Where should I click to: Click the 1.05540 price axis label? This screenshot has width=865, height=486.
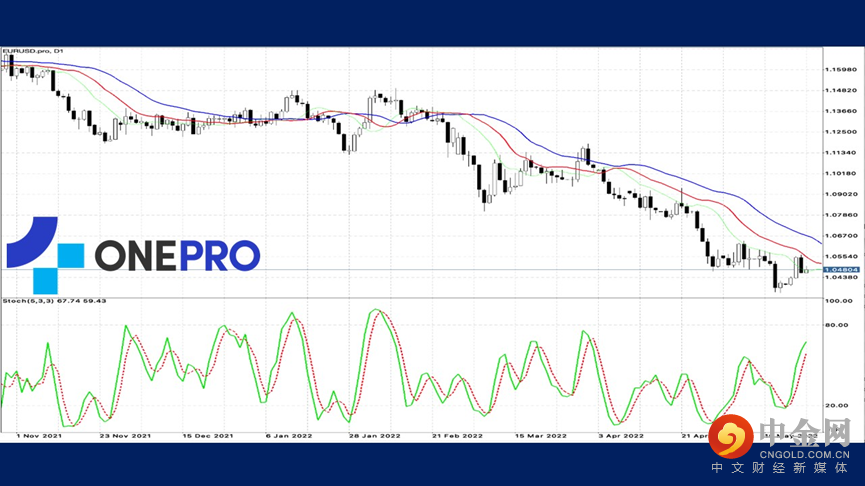[x=841, y=257]
